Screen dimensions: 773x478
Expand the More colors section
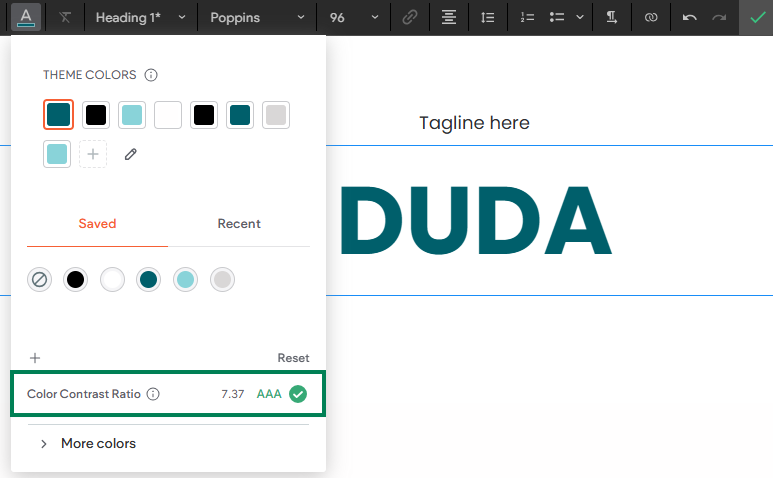(89, 444)
